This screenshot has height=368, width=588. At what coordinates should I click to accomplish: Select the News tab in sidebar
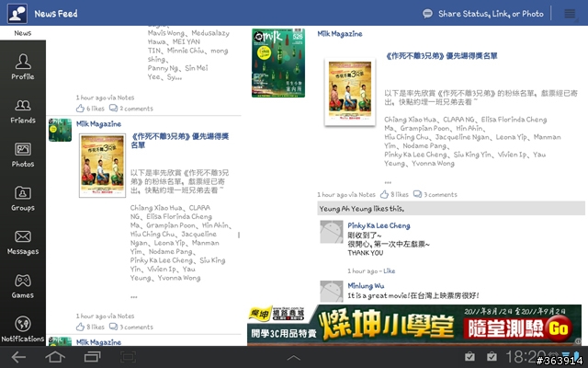[x=23, y=33]
